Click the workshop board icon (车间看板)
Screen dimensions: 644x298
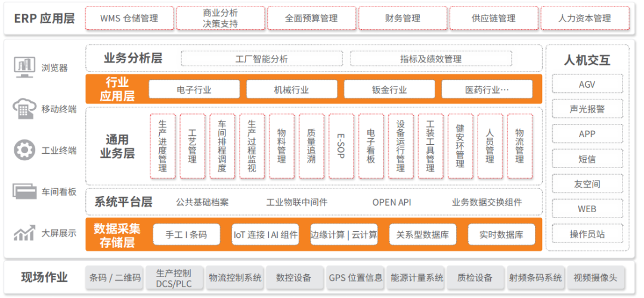[24, 191]
